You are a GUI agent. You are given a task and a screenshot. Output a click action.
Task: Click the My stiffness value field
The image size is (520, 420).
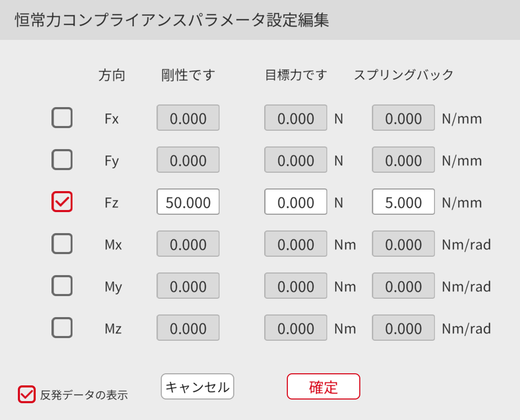tap(188, 286)
